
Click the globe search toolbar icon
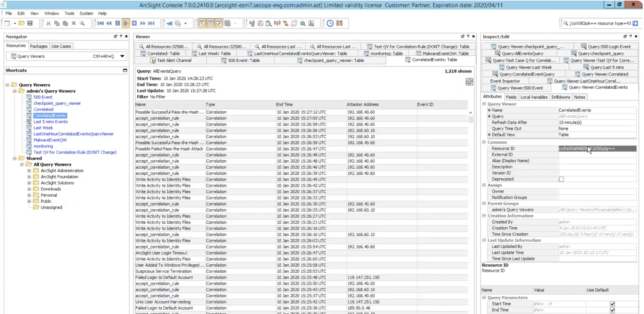[x=303, y=23]
